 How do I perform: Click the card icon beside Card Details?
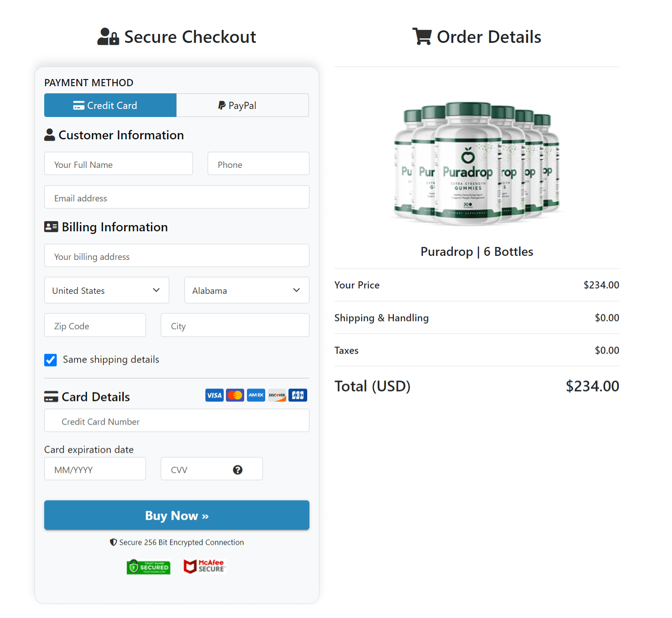pyautogui.click(x=51, y=397)
